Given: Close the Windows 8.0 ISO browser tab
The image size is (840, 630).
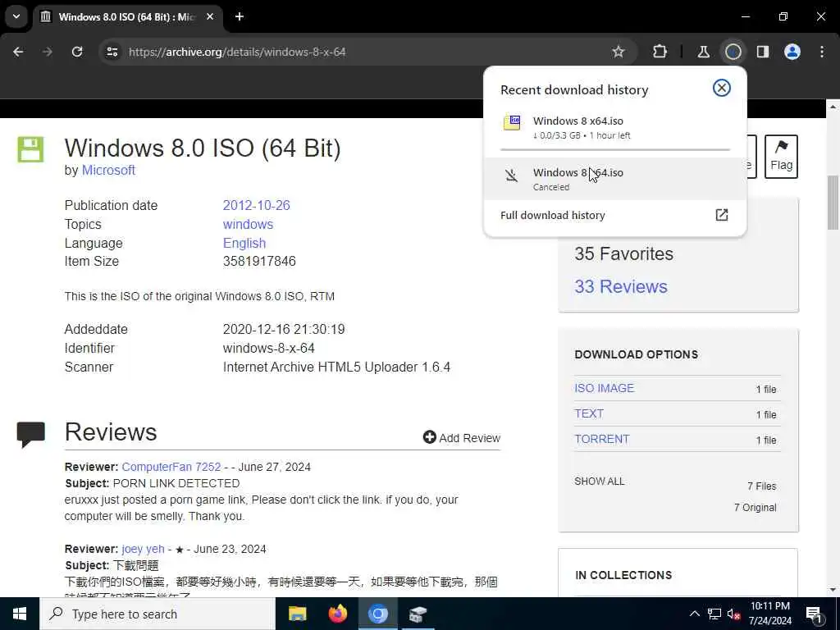Looking at the screenshot, I should coord(210,16).
